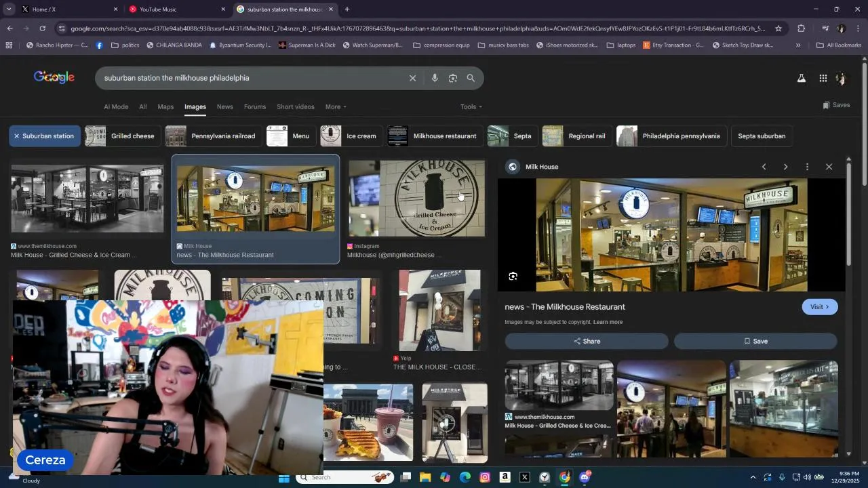Open the bookmarks bar apps grid icon

coord(9,45)
